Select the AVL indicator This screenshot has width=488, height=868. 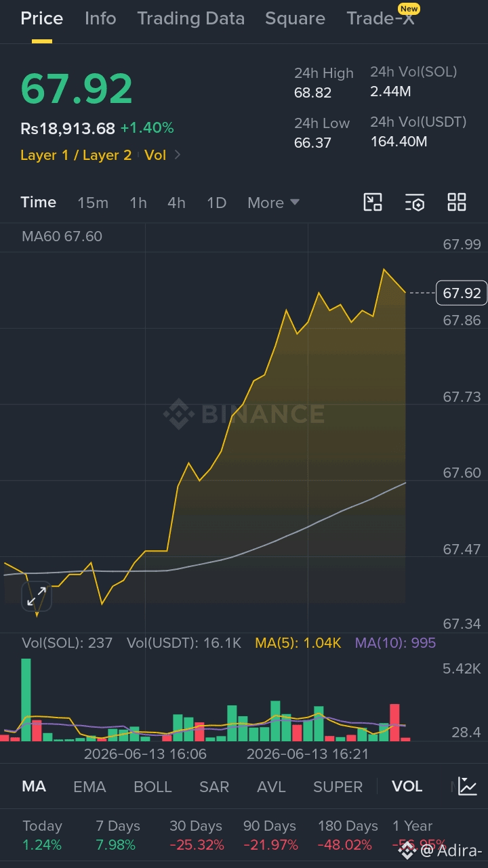(271, 787)
